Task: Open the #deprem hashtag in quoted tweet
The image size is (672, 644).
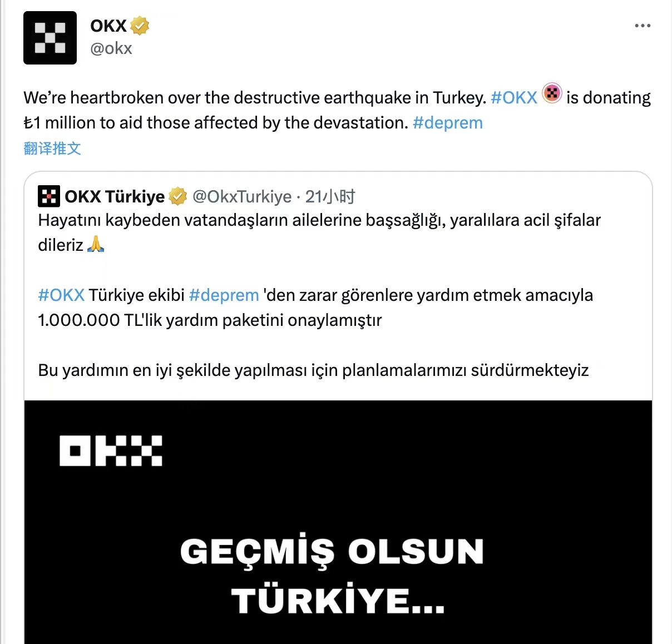Action: coord(224,295)
